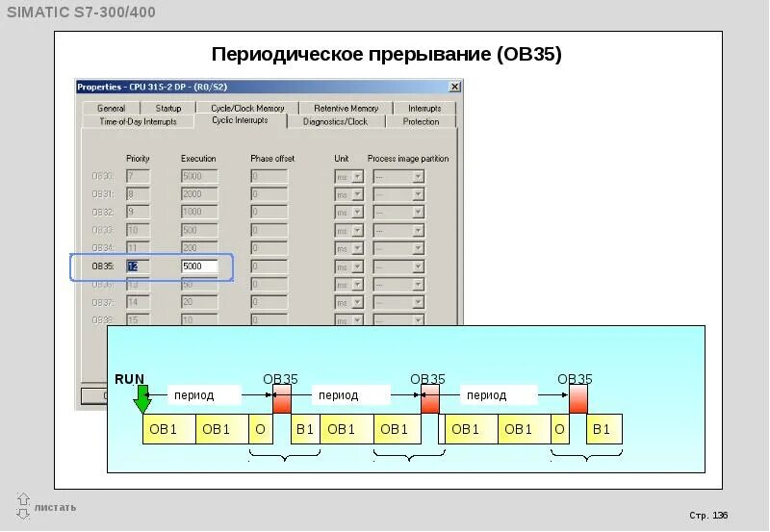Open the General tab
The width and height of the screenshot is (770, 532).
pos(112,108)
